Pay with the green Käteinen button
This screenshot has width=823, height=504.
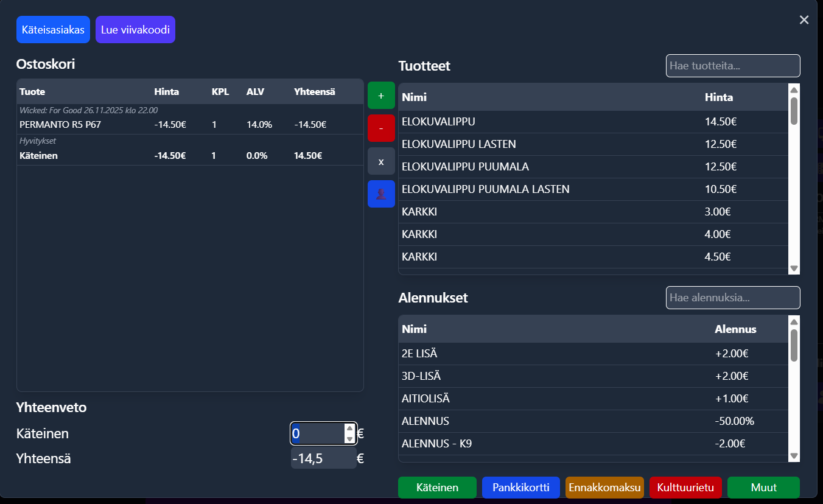click(x=437, y=488)
